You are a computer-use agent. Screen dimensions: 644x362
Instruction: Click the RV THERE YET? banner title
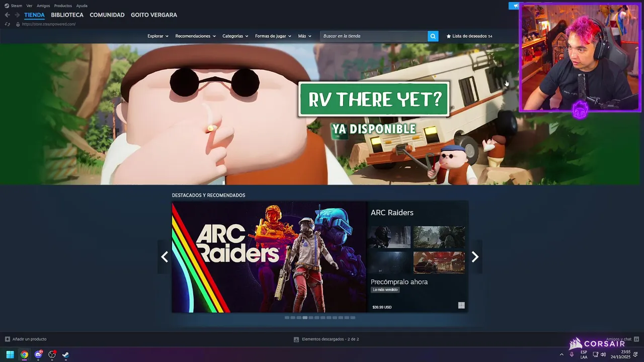pos(374,100)
